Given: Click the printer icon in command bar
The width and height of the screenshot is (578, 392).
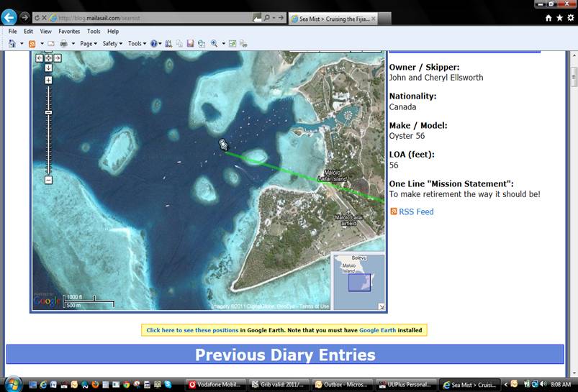Looking at the screenshot, I should (x=63, y=43).
